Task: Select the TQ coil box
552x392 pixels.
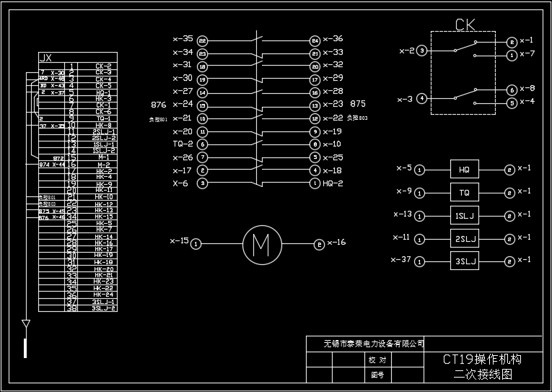Action: 464,193
